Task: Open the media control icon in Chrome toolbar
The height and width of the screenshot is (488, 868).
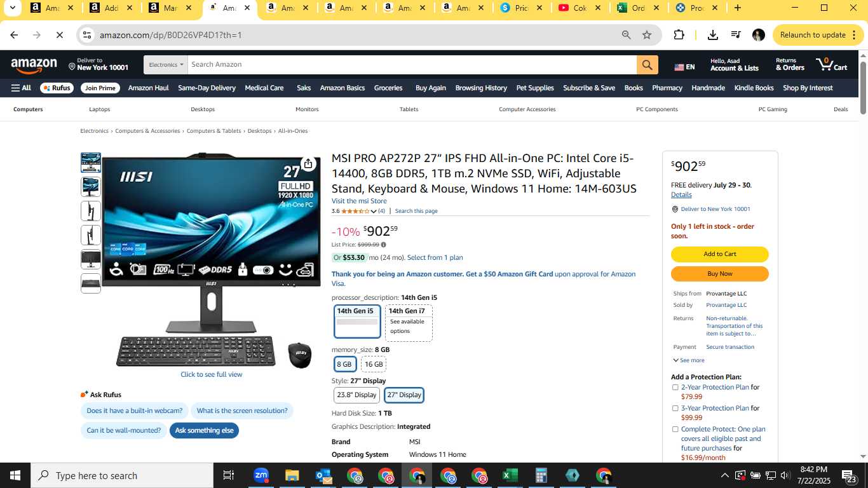Action: pyautogui.click(x=735, y=35)
